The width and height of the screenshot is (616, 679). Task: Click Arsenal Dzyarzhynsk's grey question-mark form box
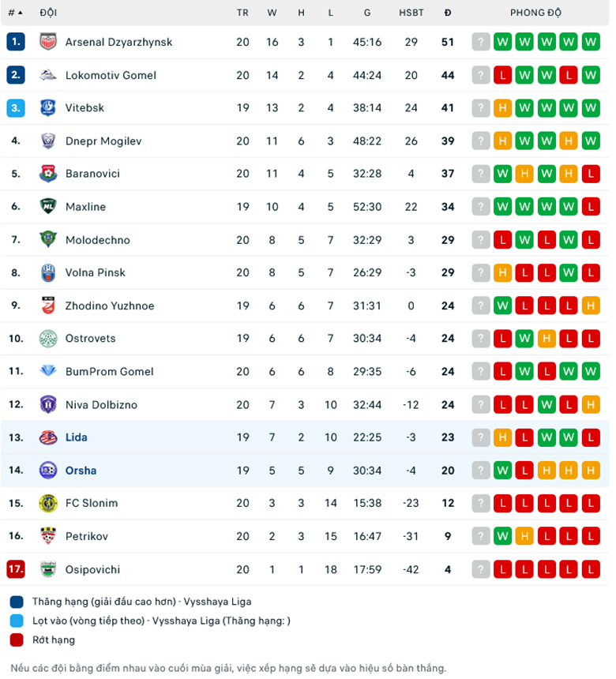pyautogui.click(x=481, y=42)
